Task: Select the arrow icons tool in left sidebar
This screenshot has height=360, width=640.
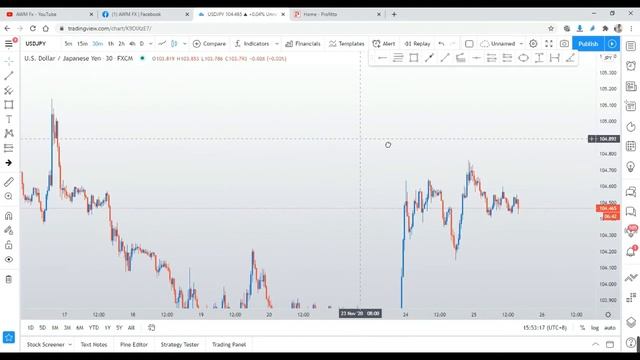Action: tap(9, 162)
